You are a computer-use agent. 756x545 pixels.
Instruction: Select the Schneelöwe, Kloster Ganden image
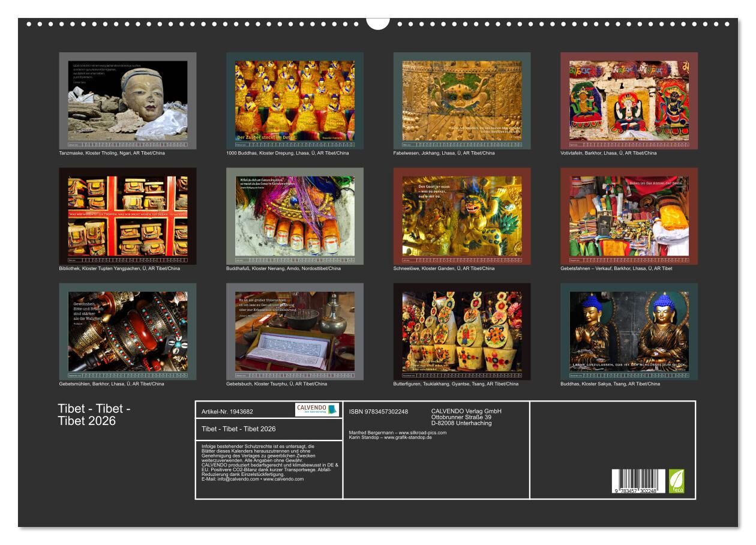[462, 216]
